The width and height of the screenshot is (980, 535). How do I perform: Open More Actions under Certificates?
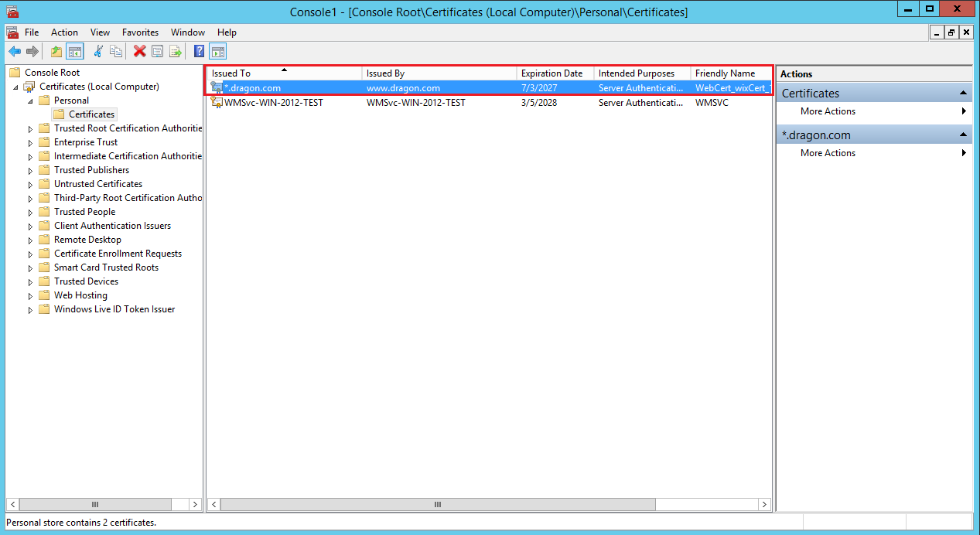click(874, 111)
